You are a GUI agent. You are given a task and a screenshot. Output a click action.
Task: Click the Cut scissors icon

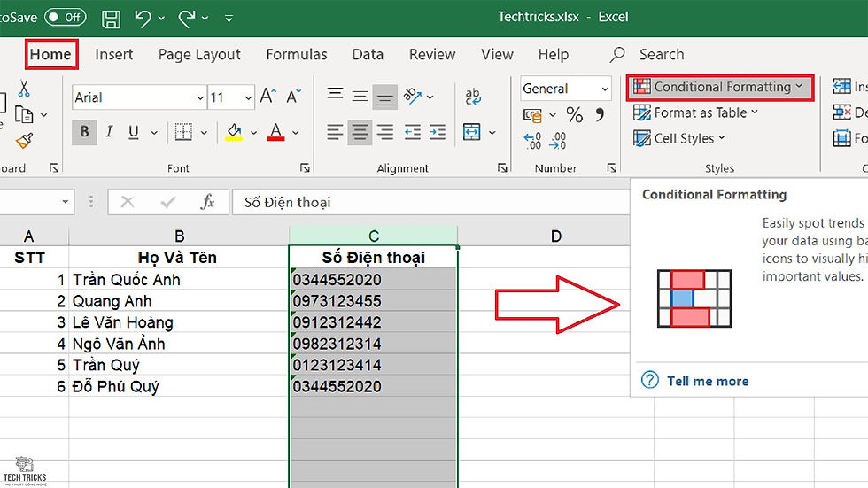point(24,88)
